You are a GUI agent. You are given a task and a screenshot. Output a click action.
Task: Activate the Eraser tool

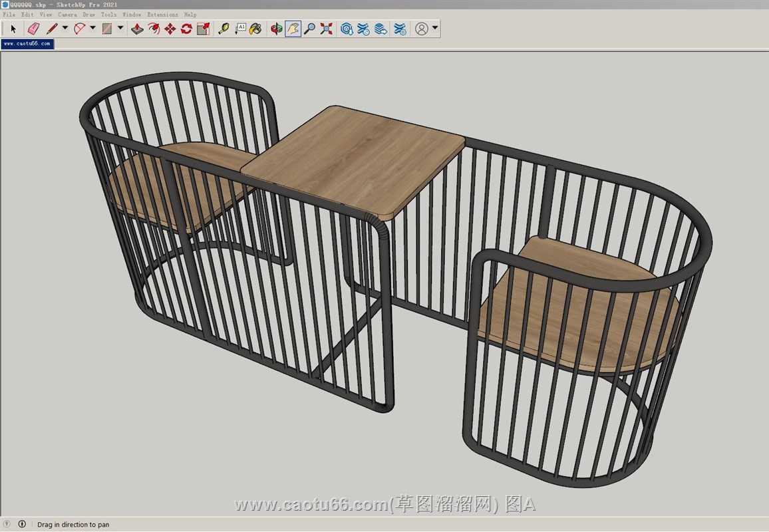[33, 29]
